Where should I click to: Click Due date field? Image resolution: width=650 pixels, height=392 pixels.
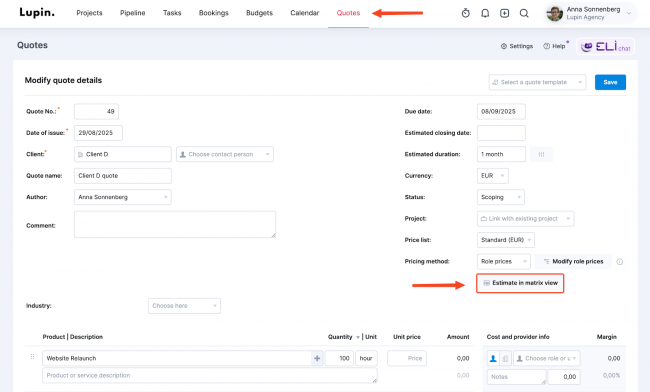501,111
